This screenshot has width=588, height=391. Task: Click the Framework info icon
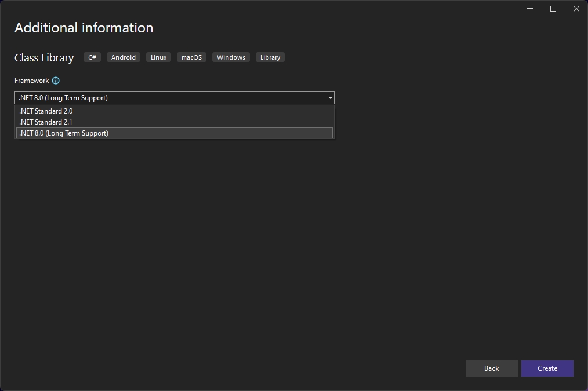[x=56, y=81]
